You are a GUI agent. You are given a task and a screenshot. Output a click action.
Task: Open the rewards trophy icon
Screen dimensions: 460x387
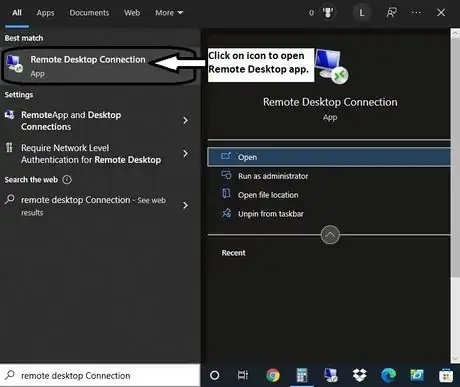[328, 13]
